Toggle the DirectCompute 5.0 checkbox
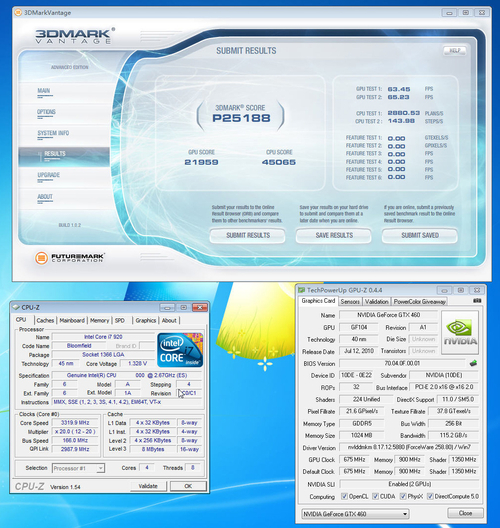The image size is (500, 528). 430,496
